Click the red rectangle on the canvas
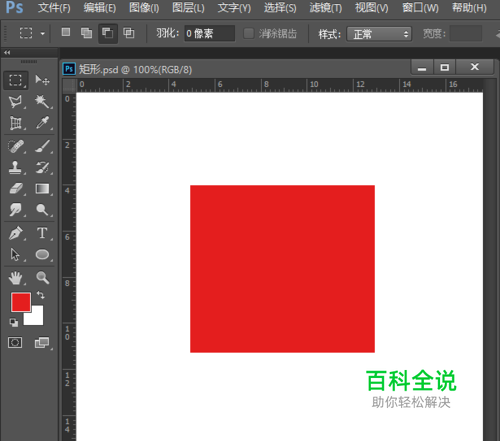500x441 pixels. [x=282, y=269]
